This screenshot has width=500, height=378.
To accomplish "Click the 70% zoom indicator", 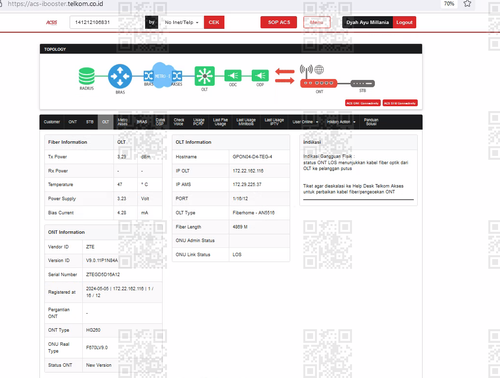I will pos(449,4).
